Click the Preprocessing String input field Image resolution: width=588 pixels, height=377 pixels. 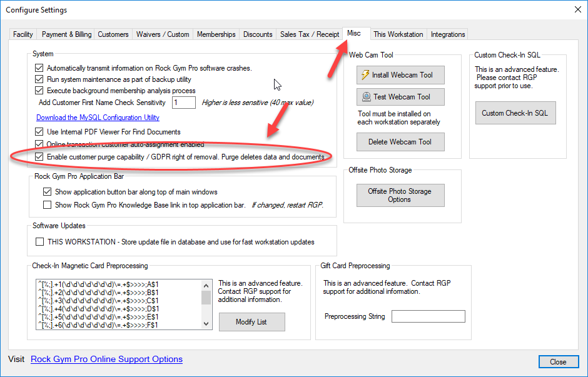coord(428,316)
